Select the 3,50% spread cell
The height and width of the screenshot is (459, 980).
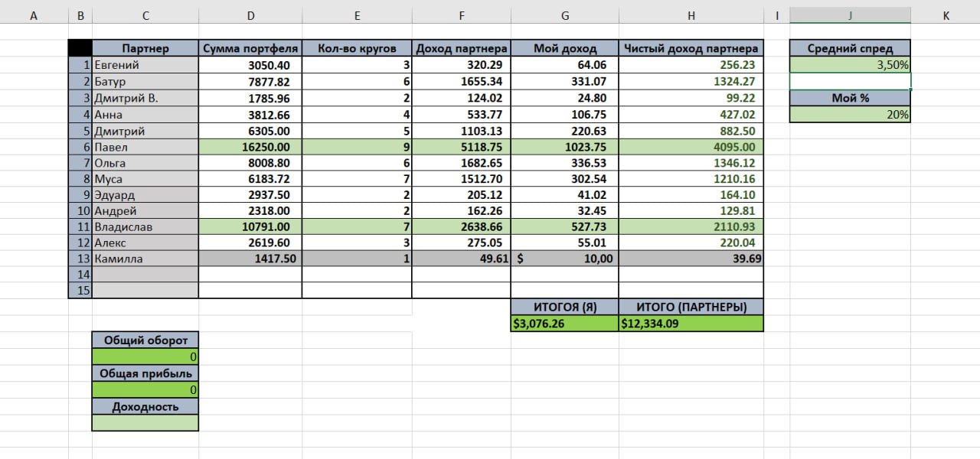850,65
